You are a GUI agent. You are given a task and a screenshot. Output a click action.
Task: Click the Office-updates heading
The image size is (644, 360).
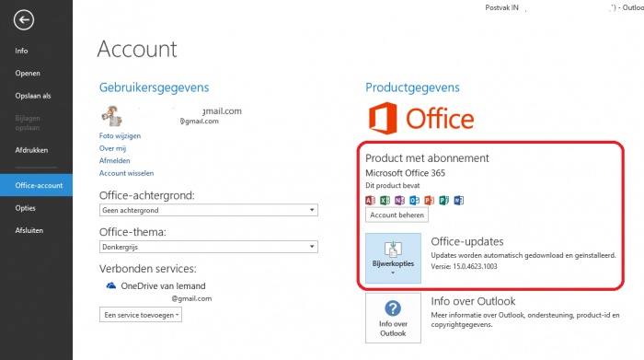click(x=467, y=241)
